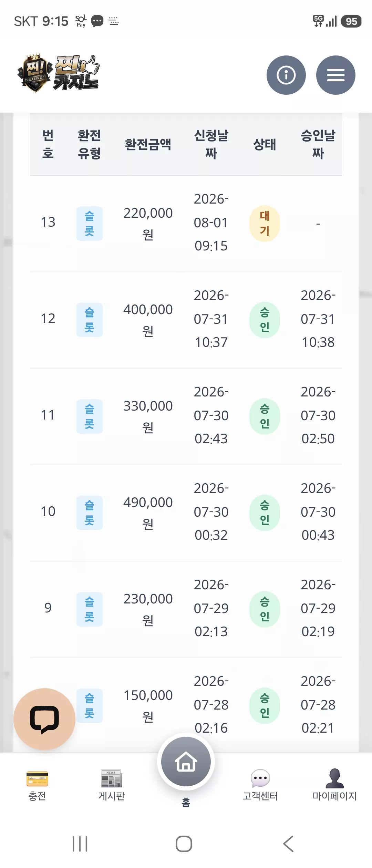
Task: Click the 신청날짜 column header
Action: (211, 144)
